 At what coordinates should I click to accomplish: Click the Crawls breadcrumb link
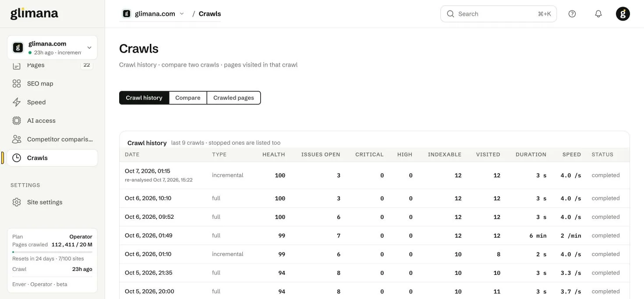tap(210, 14)
